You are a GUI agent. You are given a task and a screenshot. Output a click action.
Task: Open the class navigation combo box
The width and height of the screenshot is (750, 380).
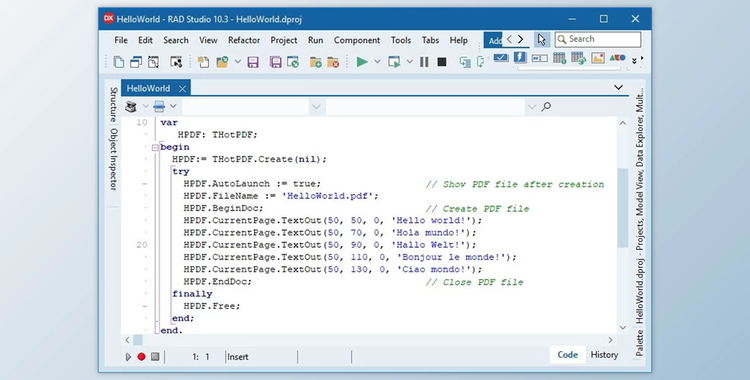252,107
